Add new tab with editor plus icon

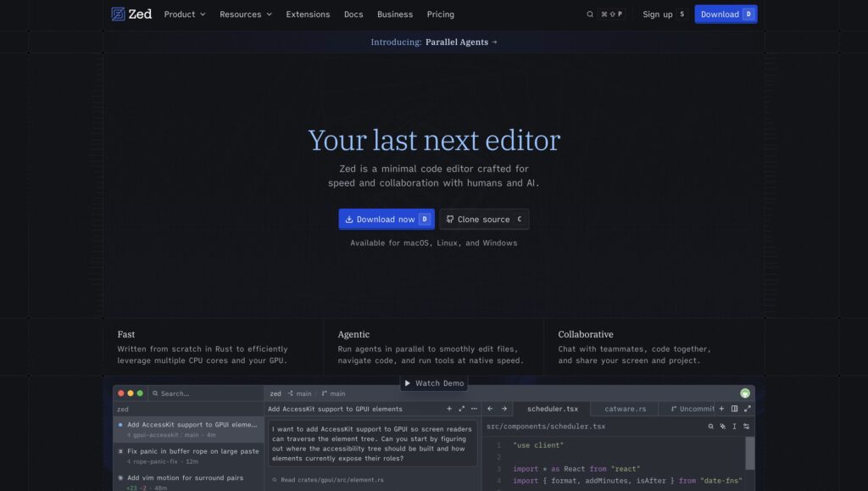721,409
